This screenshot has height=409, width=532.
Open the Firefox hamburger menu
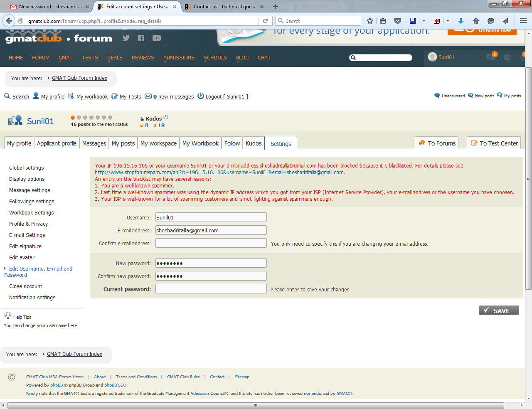point(523,21)
